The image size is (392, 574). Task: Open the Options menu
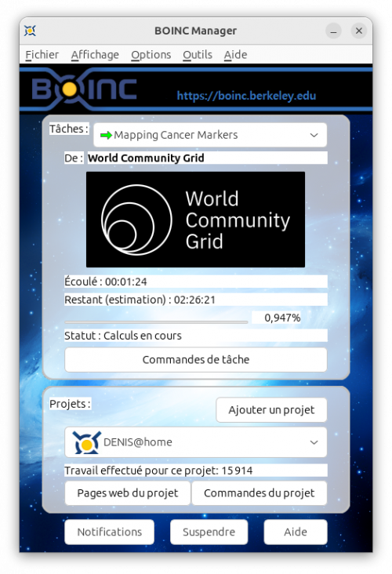[151, 55]
